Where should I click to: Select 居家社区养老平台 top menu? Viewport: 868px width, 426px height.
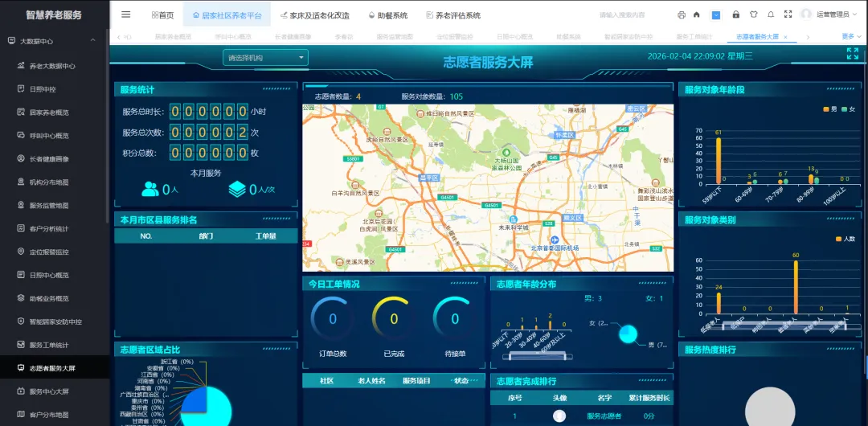click(227, 15)
